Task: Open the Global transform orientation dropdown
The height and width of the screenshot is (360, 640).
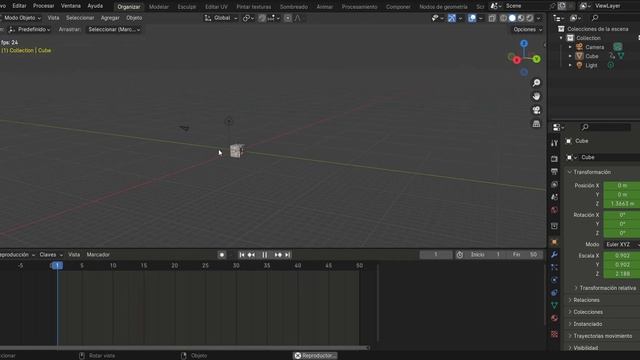Action: [221, 18]
